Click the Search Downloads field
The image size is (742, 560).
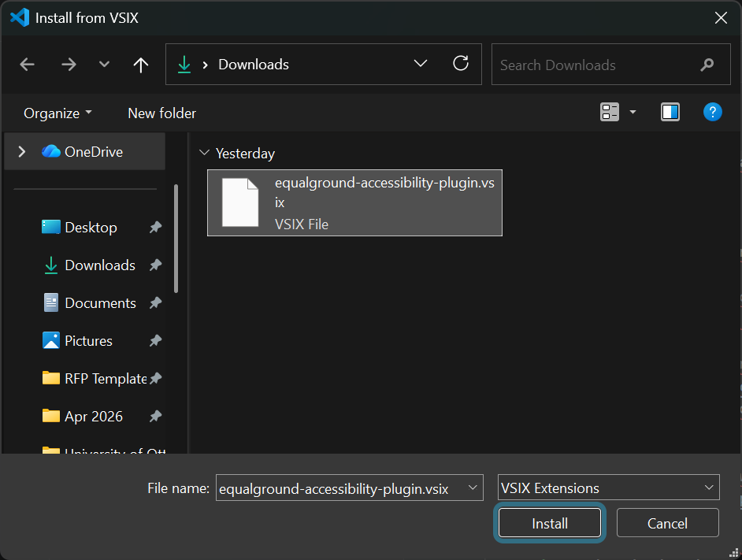pyautogui.click(x=611, y=65)
